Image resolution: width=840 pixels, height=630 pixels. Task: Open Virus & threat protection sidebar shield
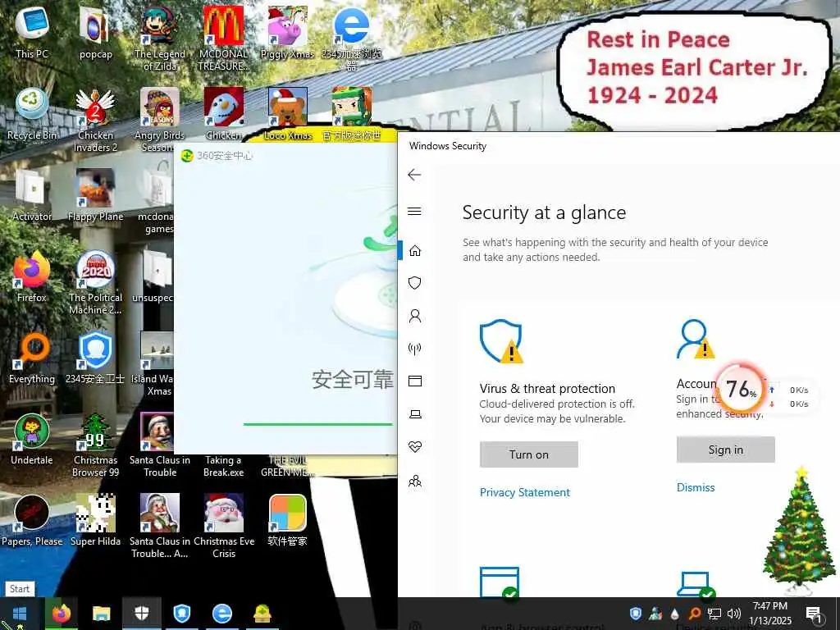click(414, 283)
